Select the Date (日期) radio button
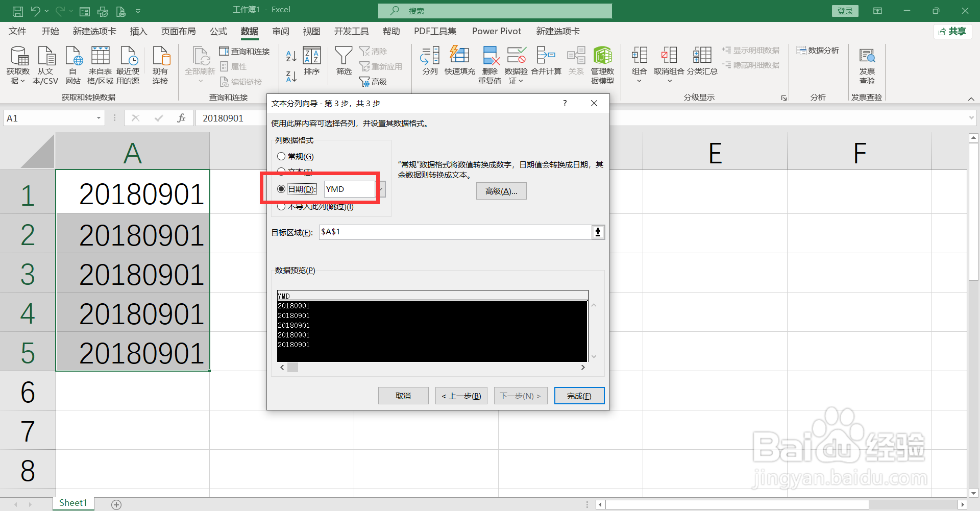980x511 pixels. (281, 189)
